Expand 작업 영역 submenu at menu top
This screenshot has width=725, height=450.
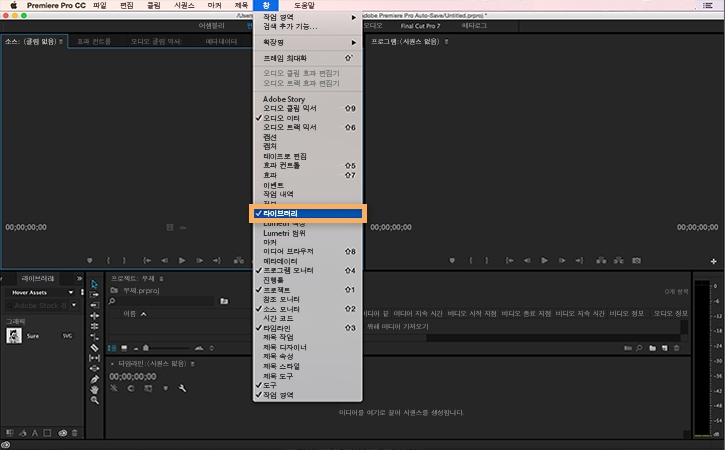pyautogui.click(x=307, y=17)
